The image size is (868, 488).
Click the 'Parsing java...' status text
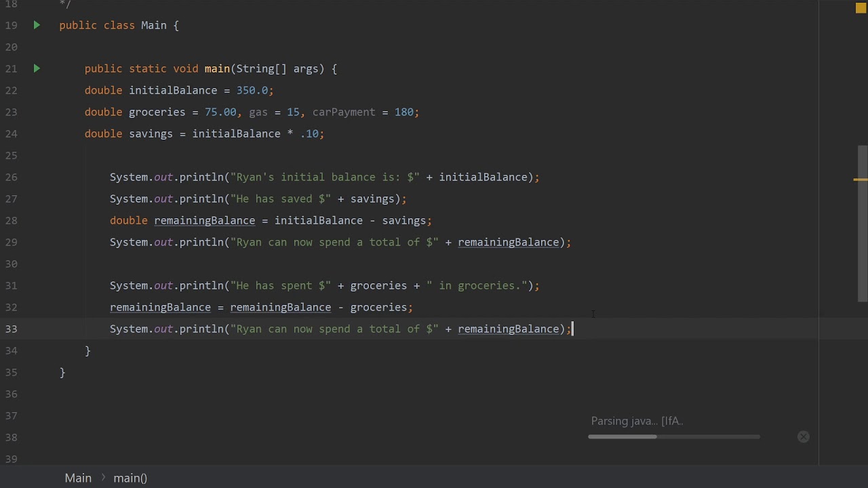click(637, 421)
